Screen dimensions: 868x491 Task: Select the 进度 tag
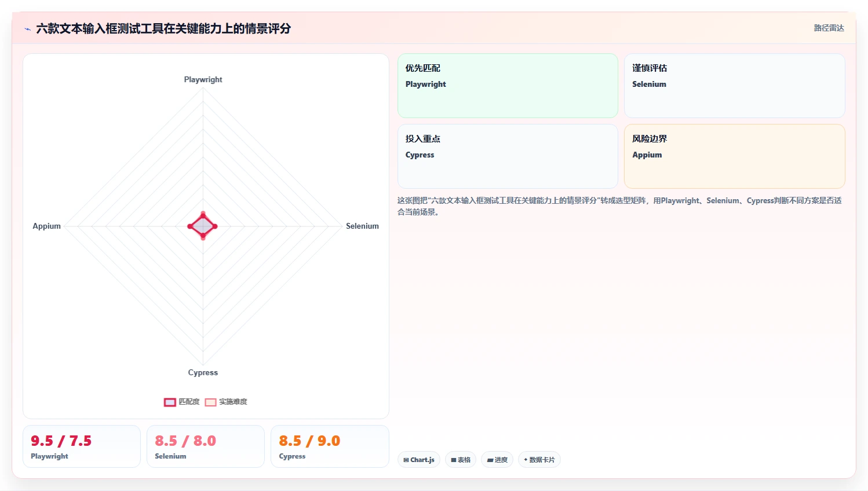(x=497, y=460)
